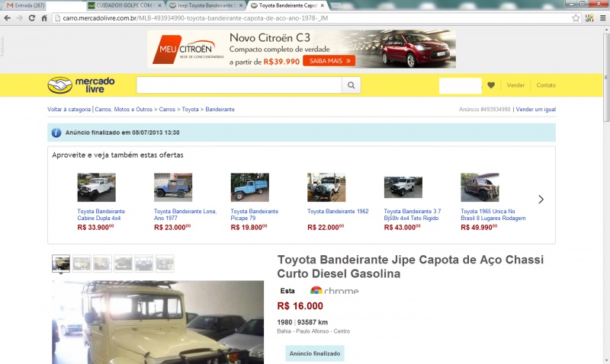Open Toyota breadcrumb link

pyautogui.click(x=190, y=110)
